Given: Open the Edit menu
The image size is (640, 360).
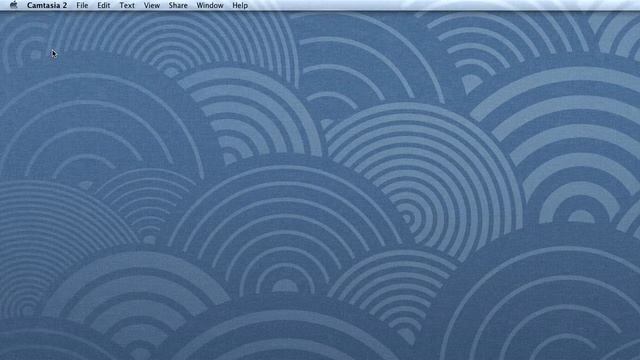Looking at the screenshot, I should click(x=104, y=5).
